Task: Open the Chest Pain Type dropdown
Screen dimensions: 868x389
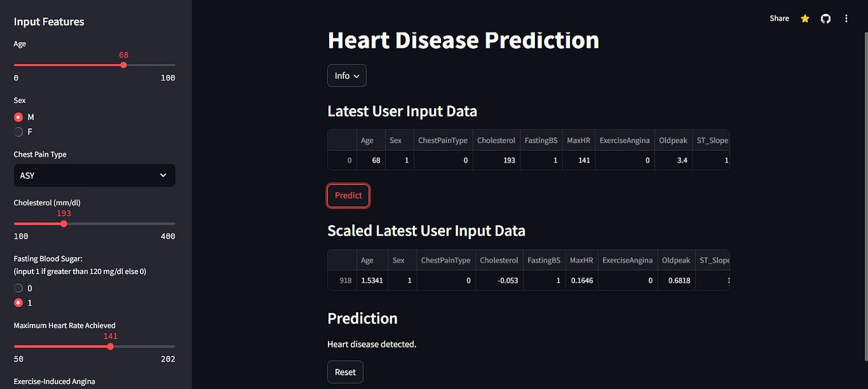Action: (94, 175)
